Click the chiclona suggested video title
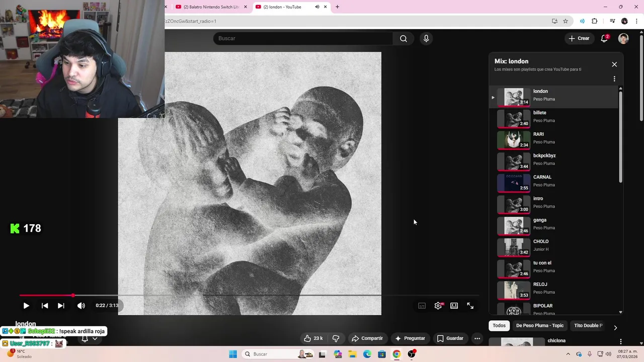644x362 pixels. click(556, 341)
